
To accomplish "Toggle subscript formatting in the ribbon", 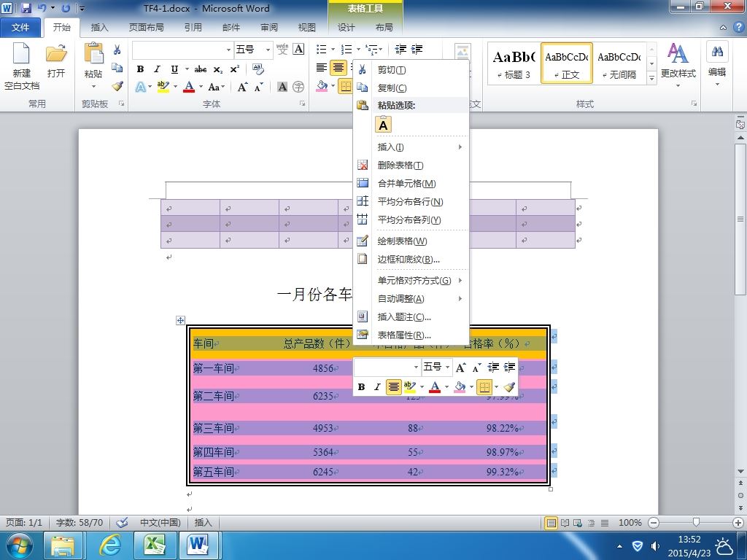I will [x=217, y=69].
